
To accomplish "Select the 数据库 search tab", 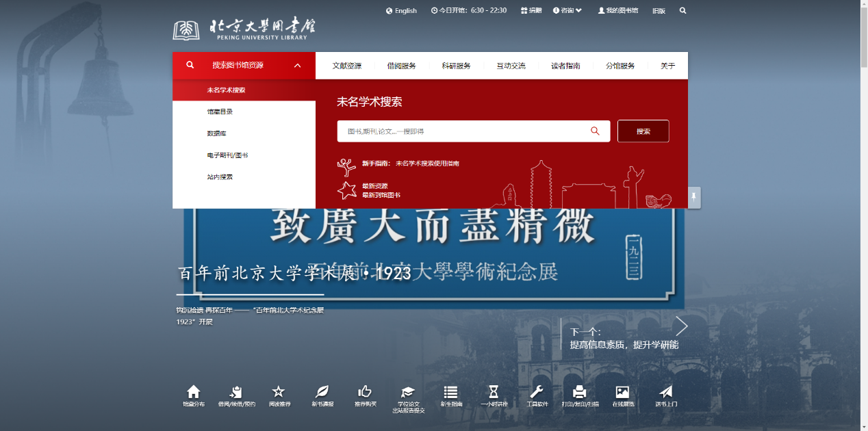I will click(x=244, y=133).
